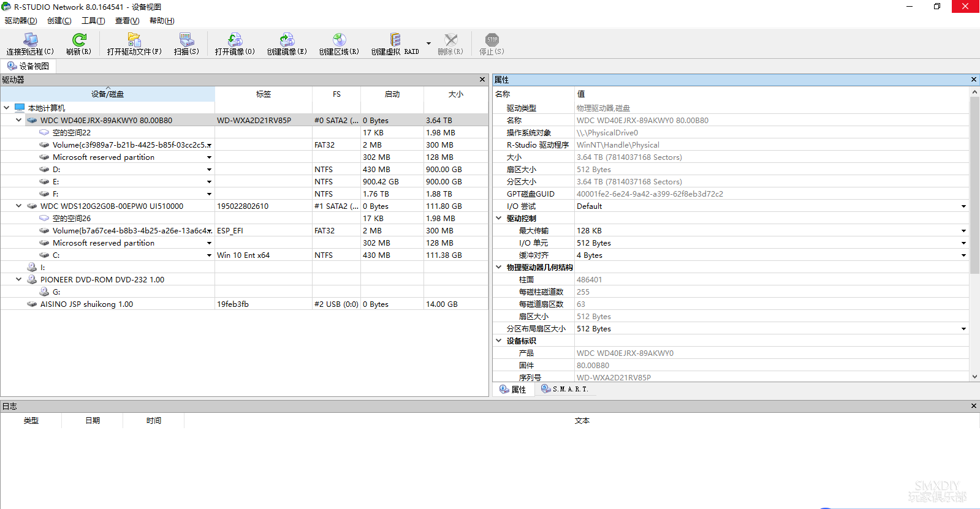The width and height of the screenshot is (980, 509).
Task: Open drive file via 打开驱动文件 icon
Action: pyautogui.click(x=134, y=44)
